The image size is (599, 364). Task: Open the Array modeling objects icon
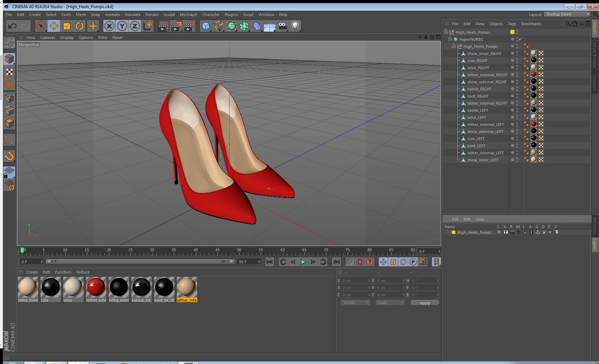coord(244,26)
